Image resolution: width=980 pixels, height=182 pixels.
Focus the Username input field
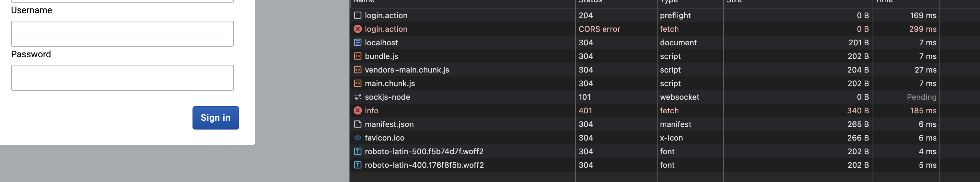[x=122, y=34]
